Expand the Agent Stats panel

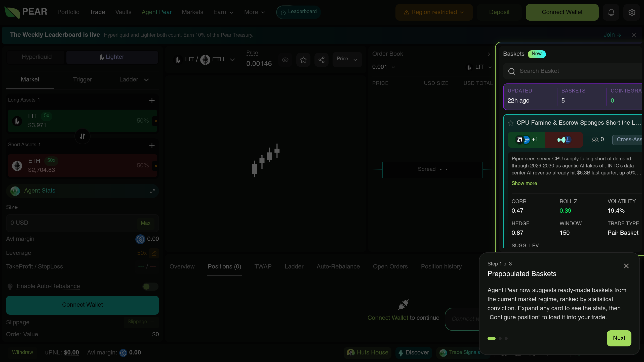click(x=152, y=191)
